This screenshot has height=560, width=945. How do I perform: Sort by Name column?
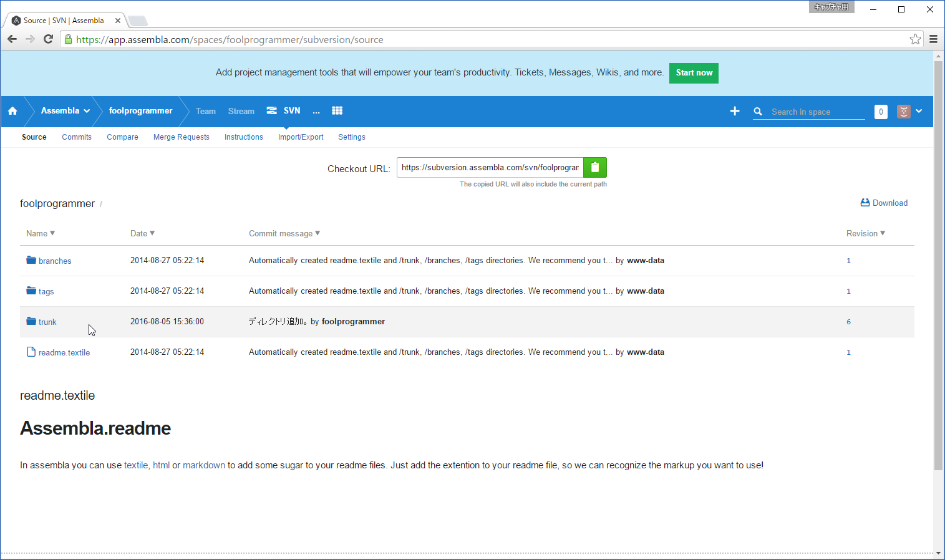[41, 233]
